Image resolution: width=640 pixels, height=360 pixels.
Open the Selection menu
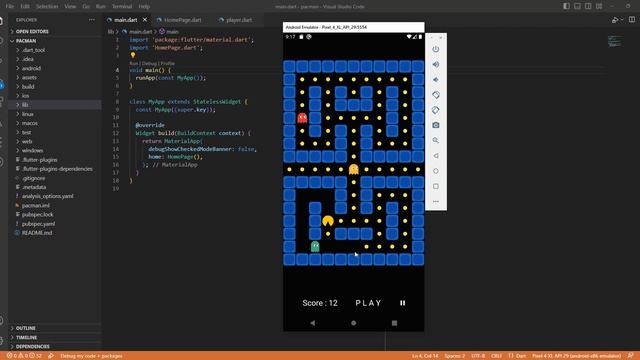47,7
